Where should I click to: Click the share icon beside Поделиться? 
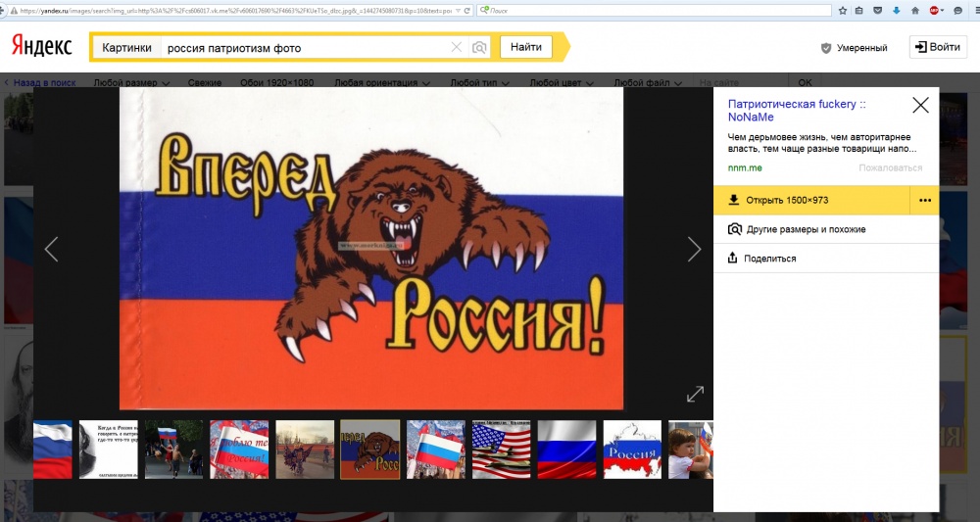[732, 258]
